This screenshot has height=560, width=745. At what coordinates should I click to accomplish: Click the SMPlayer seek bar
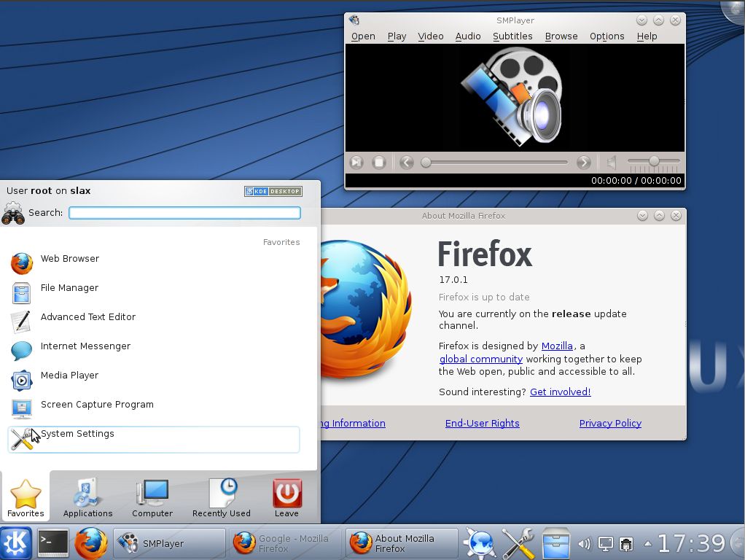click(x=495, y=163)
